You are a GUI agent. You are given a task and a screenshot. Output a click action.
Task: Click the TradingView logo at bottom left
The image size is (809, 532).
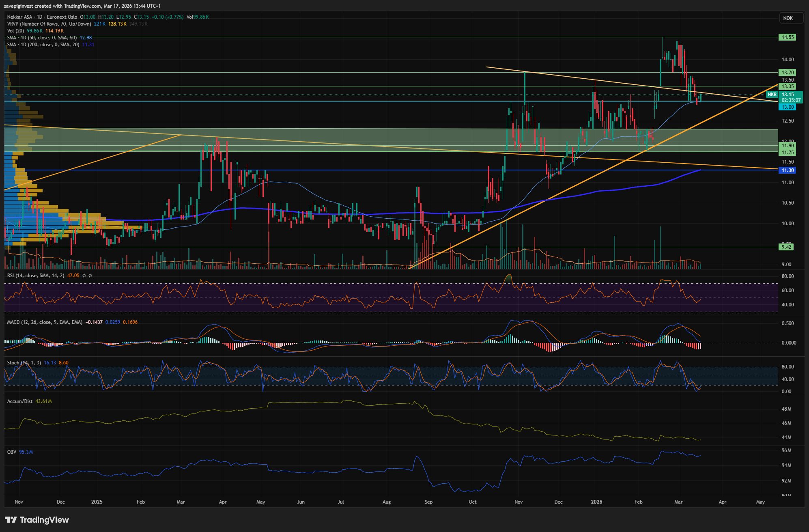[37, 520]
